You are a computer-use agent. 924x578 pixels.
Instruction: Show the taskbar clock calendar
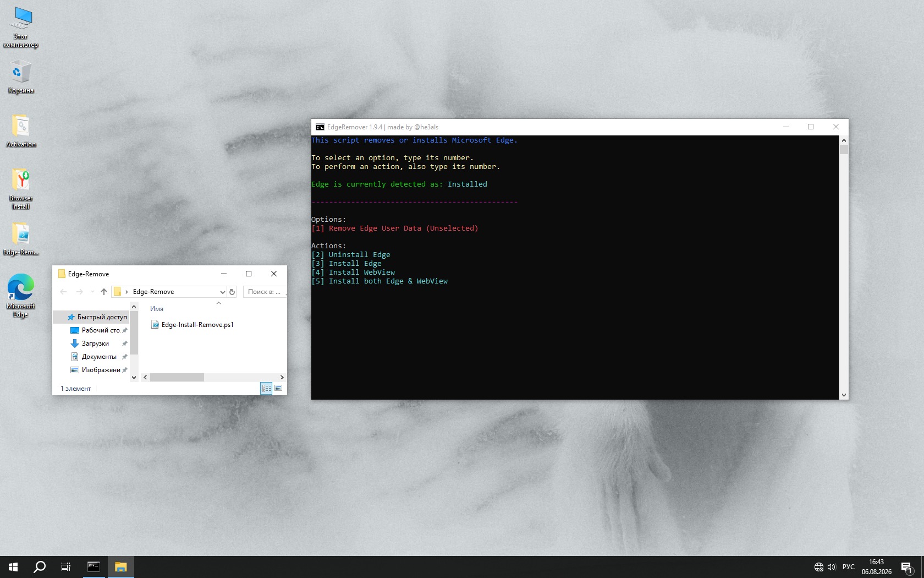click(x=877, y=567)
